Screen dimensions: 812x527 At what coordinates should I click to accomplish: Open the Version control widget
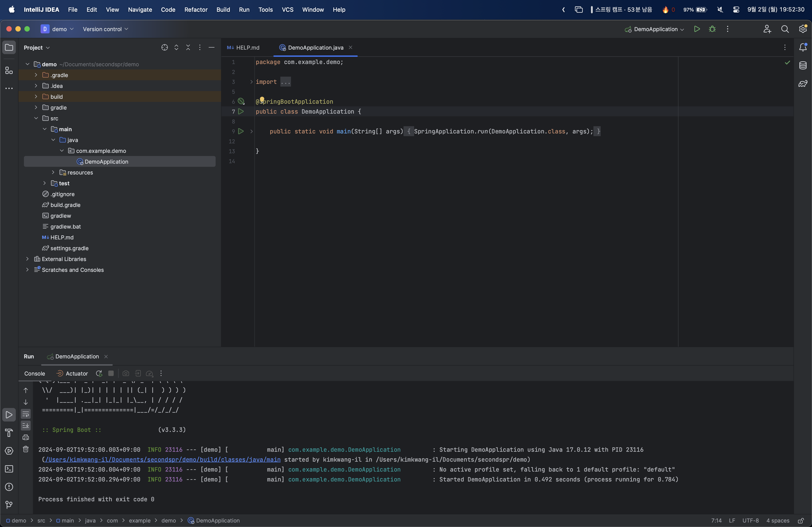[105, 29]
